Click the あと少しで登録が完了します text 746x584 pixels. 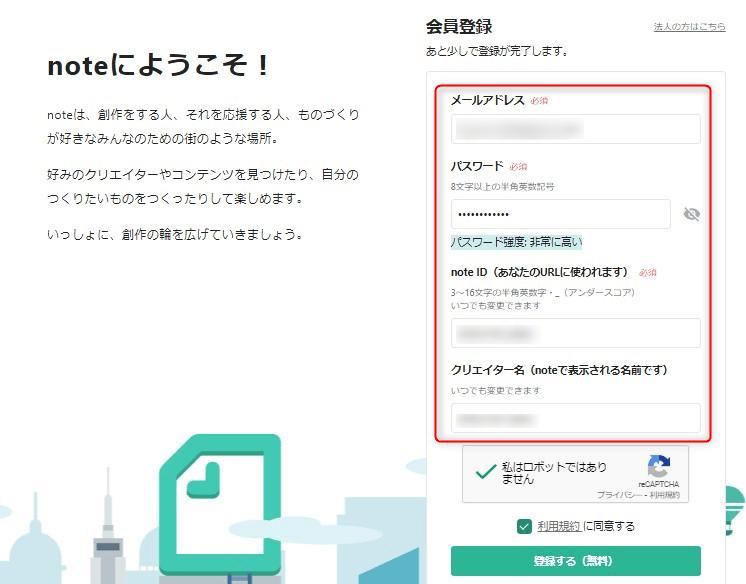[x=497, y=51]
